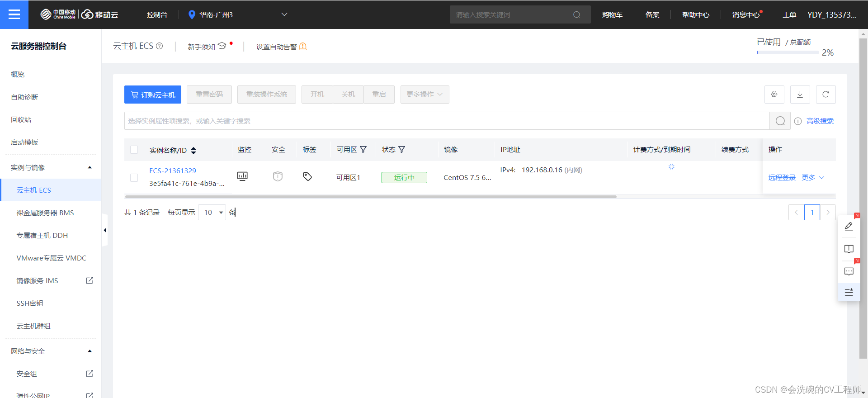Open the table column settings gear

click(x=774, y=95)
